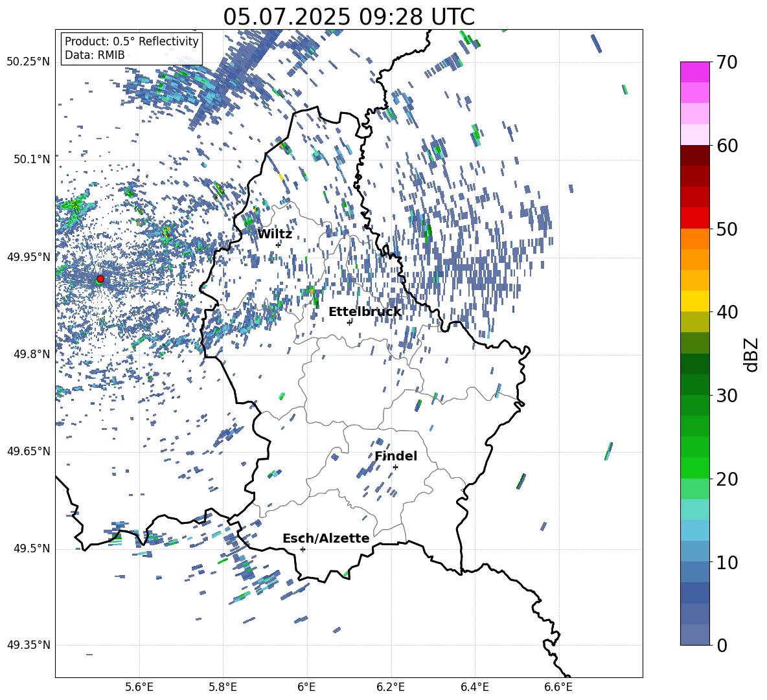The height and width of the screenshot is (700, 767).
Task: Click the Findel station cross marker
Action: click(x=395, y=468)
